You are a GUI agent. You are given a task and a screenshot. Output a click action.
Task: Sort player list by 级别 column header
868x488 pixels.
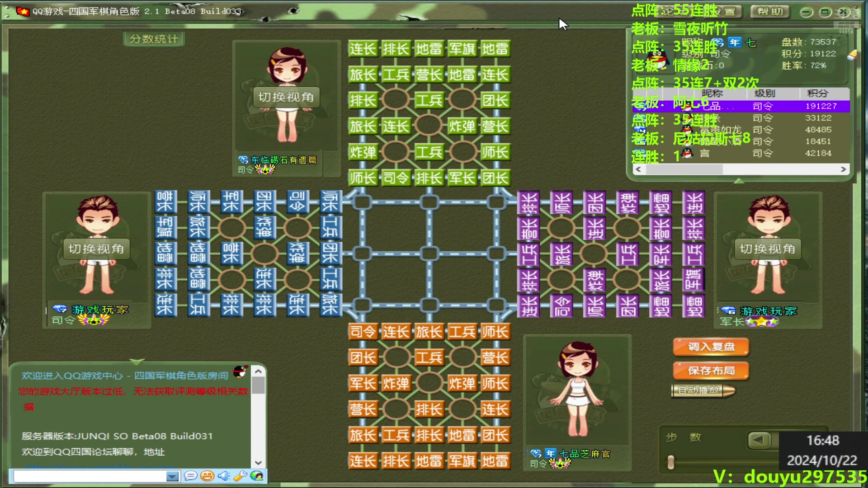coord(765,94)
